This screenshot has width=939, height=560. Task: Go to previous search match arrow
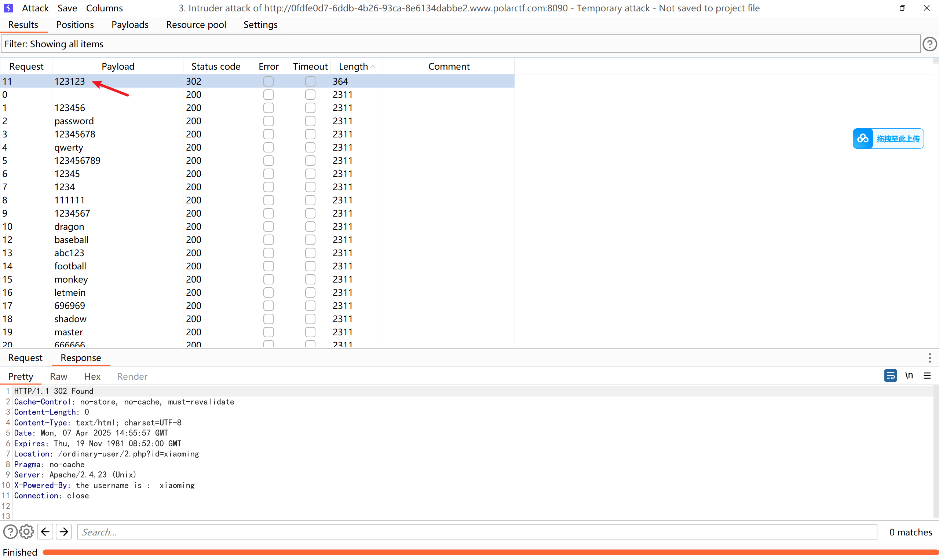45,532
